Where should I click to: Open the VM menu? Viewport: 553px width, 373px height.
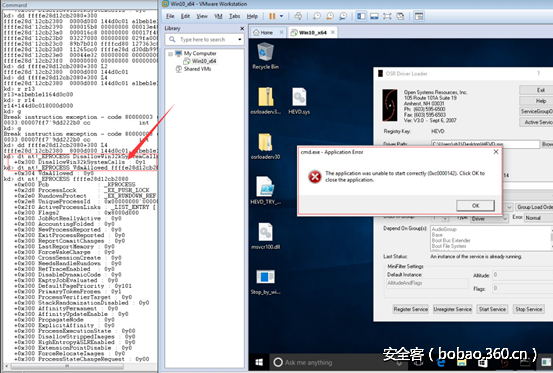pos(218,16)
